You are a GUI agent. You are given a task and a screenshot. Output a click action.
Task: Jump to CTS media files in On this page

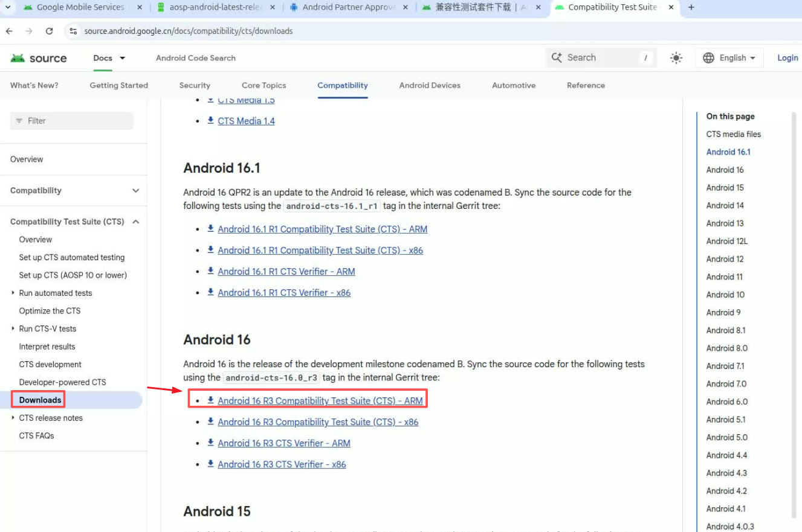734,134
